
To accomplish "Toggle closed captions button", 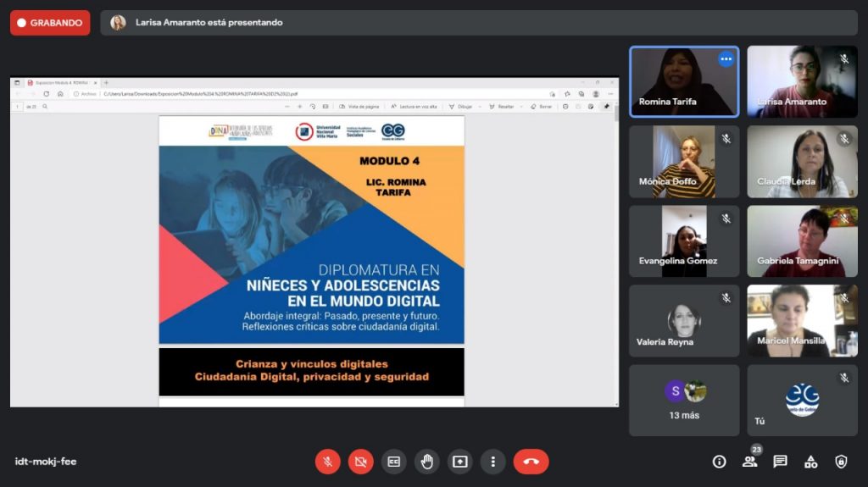I will 393,462.
